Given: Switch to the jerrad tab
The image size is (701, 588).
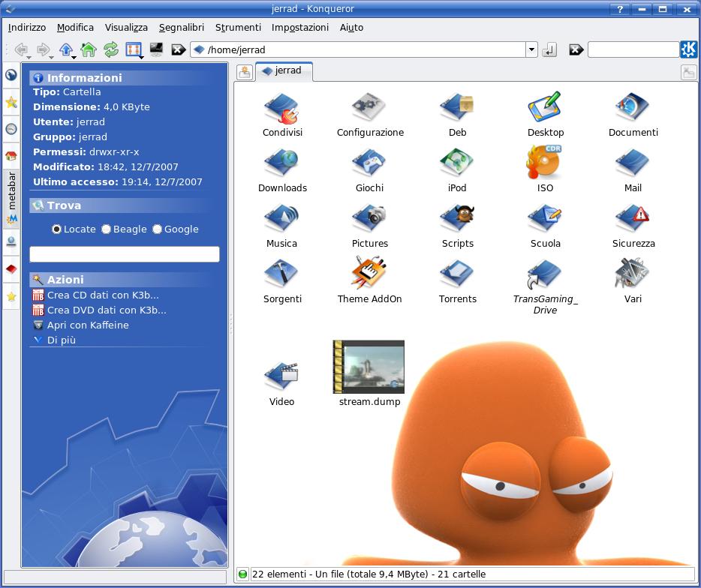Looking at the screenshot, I should tap(284, 71).
